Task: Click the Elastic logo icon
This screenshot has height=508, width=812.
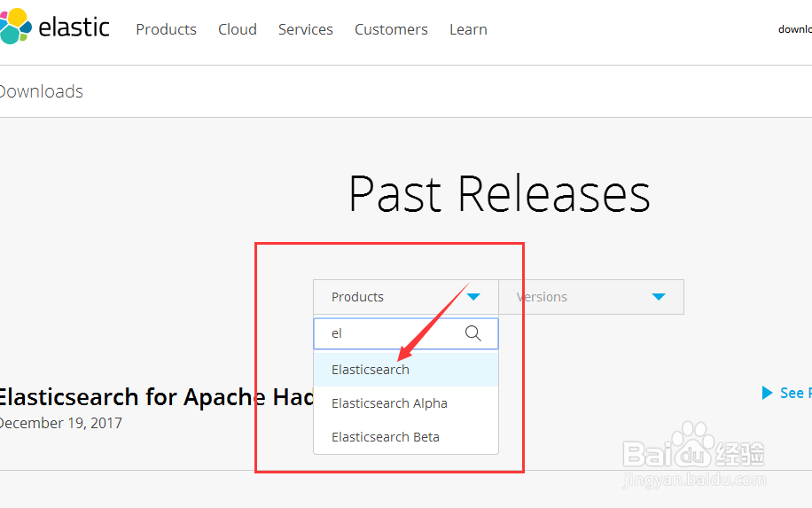Action: [14, 27]
